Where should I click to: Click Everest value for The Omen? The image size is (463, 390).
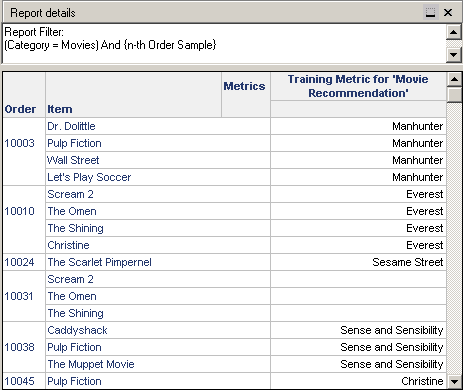(358, 211)
